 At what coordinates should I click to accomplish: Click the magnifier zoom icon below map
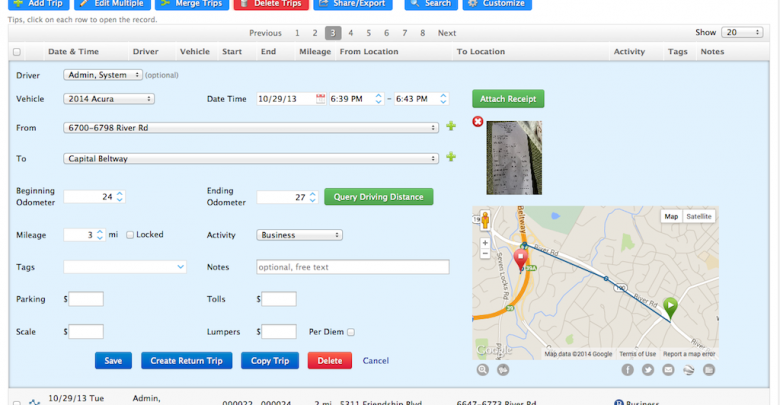483,370
